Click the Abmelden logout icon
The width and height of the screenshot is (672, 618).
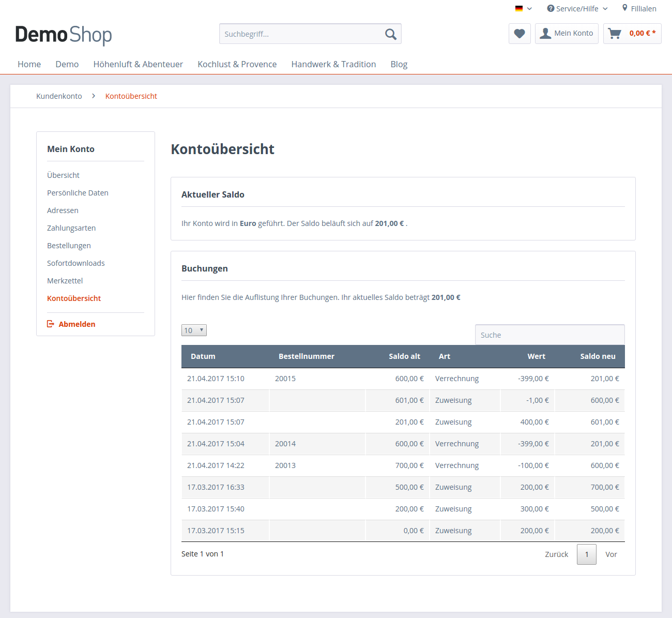point(51,324)
